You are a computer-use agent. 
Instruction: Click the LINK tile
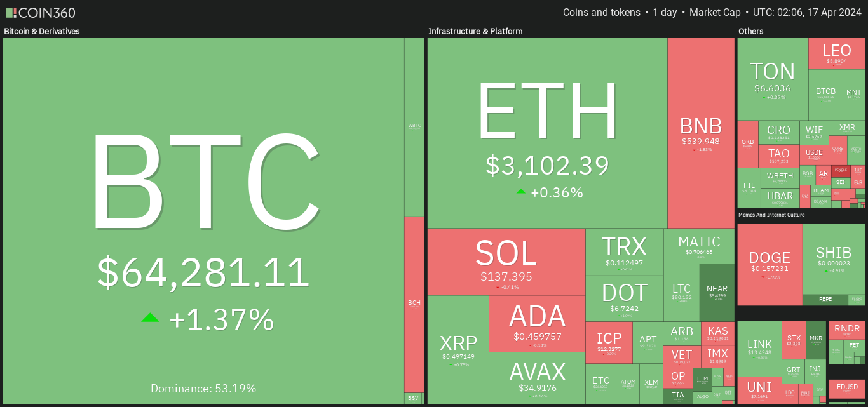point(759,349)
